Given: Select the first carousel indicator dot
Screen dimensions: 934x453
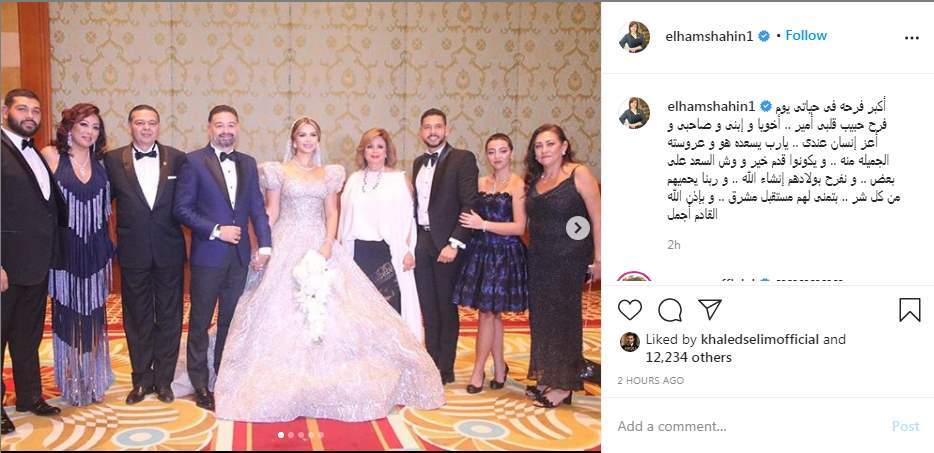Looking at the screenshot, I should point(281,435).
